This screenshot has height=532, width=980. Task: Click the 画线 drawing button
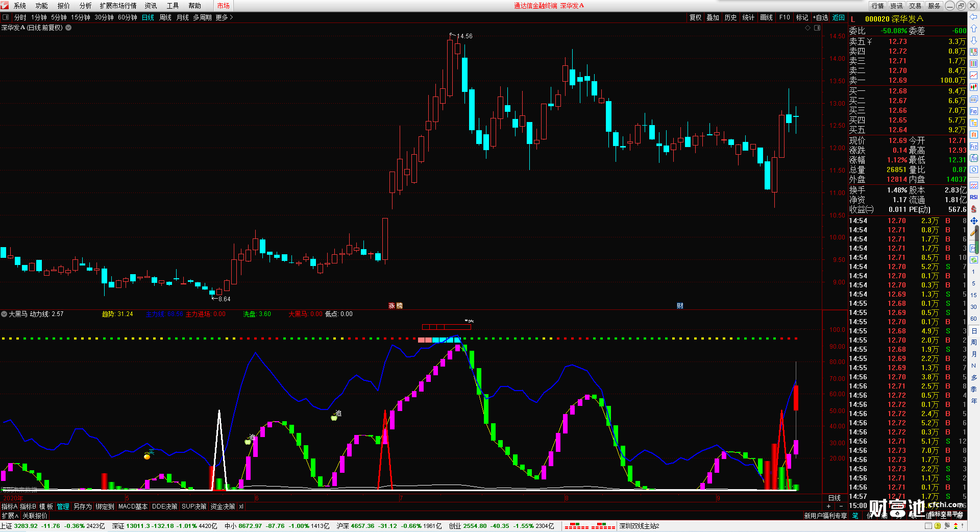pos(766,17)
